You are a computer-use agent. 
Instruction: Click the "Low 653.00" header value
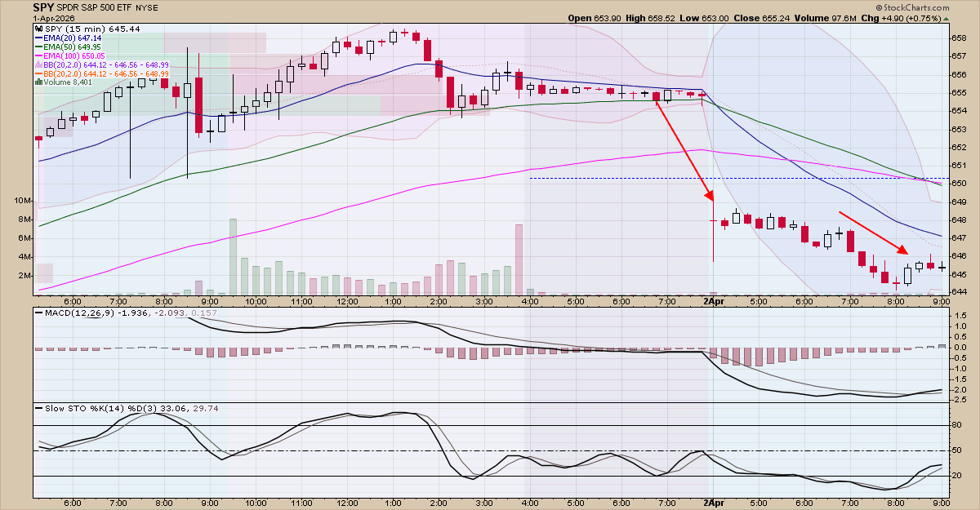tap(702, 18)
